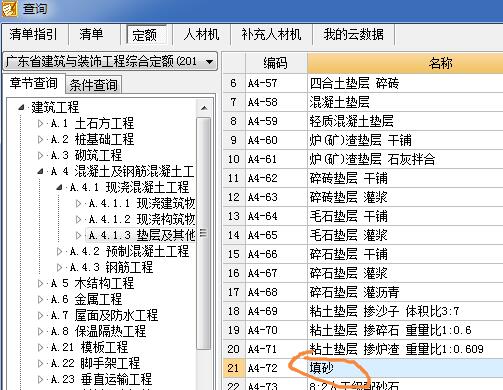Select tree item A.5 木结构工程
Image resolution: width=503 pixels, height=390 pixels.
click(92, 283)
